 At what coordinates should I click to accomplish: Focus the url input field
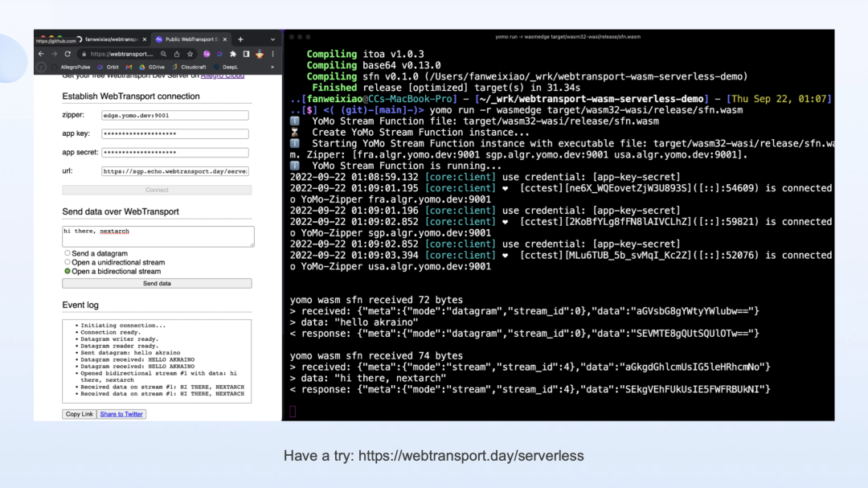coord(175,171)
